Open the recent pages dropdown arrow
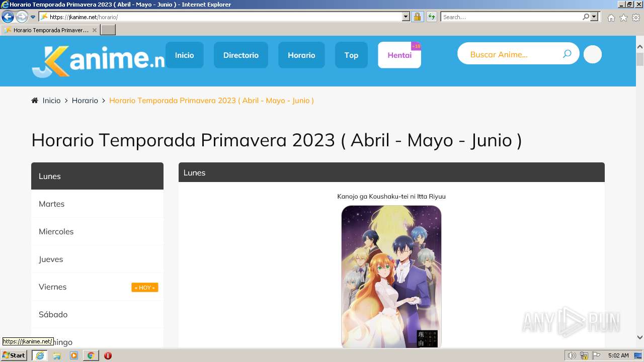This screenshot has height=362, width=644. pyautogui.click(x=33, y=17)
